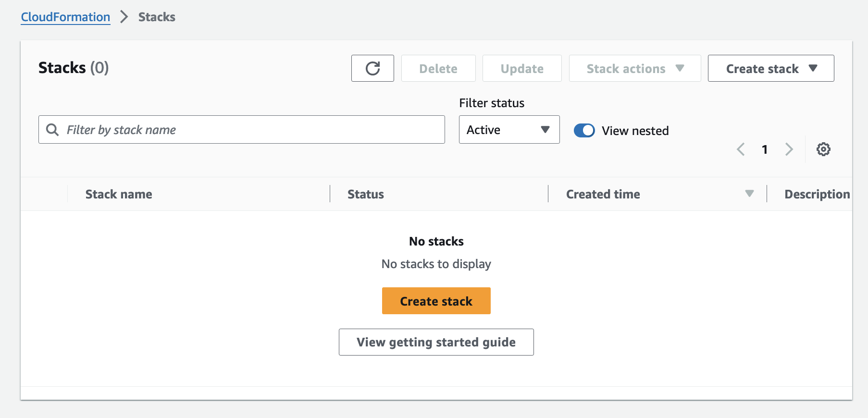
Task: Sort by the Status column header
Action: click(x=365, y=194)
